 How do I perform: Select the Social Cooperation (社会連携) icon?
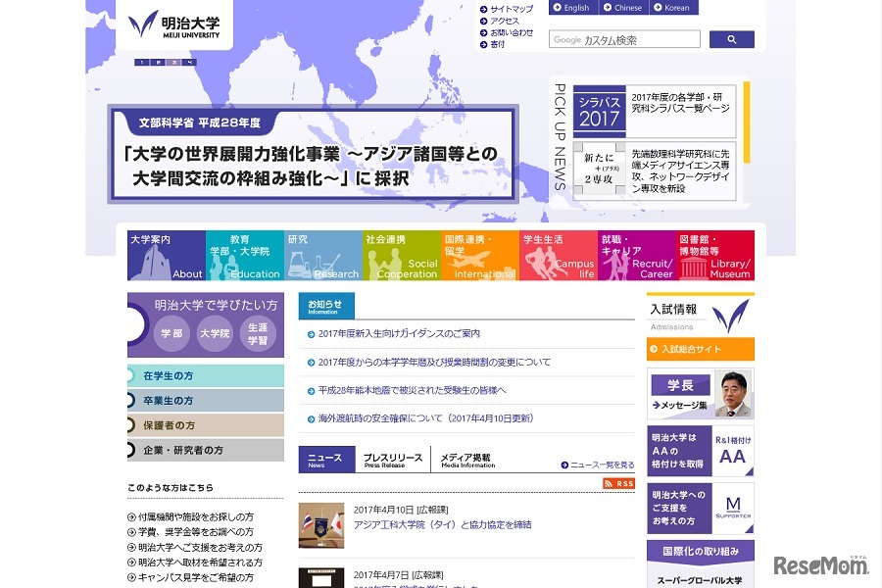coord(400,255)
